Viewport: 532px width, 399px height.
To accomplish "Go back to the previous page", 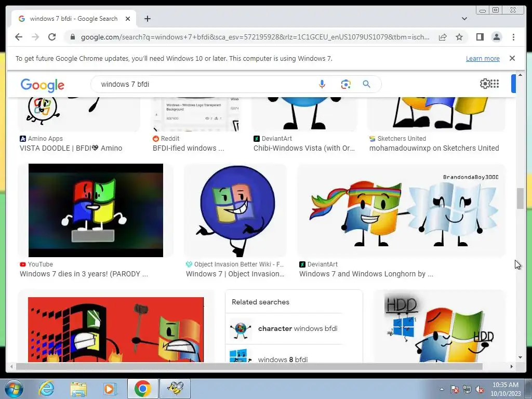I will coord(19,37).
